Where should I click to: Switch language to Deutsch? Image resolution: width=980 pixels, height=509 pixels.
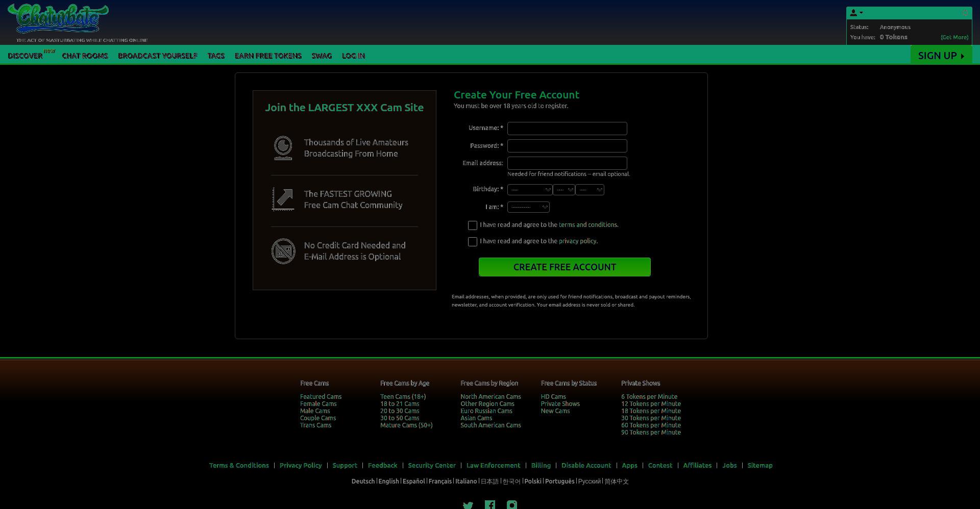pos(363,481)
